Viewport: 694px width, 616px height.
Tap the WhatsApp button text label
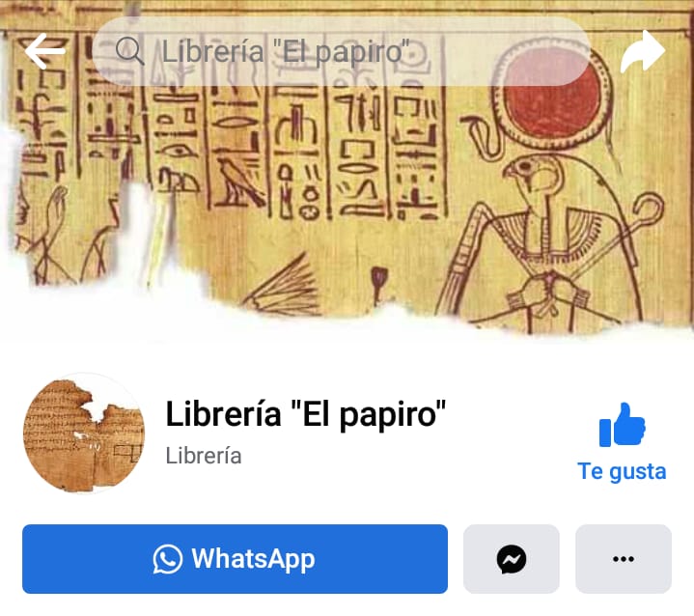coord(253,559)
